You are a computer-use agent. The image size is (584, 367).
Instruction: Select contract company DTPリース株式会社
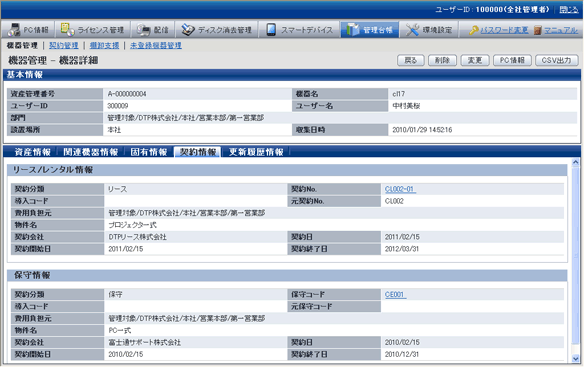pos(137,237)
